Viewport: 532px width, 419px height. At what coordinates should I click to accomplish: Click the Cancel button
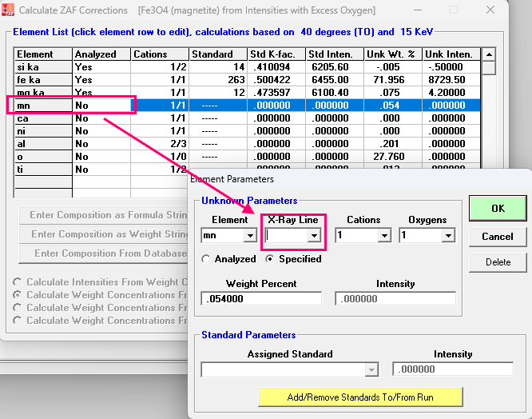coord(498,237)
